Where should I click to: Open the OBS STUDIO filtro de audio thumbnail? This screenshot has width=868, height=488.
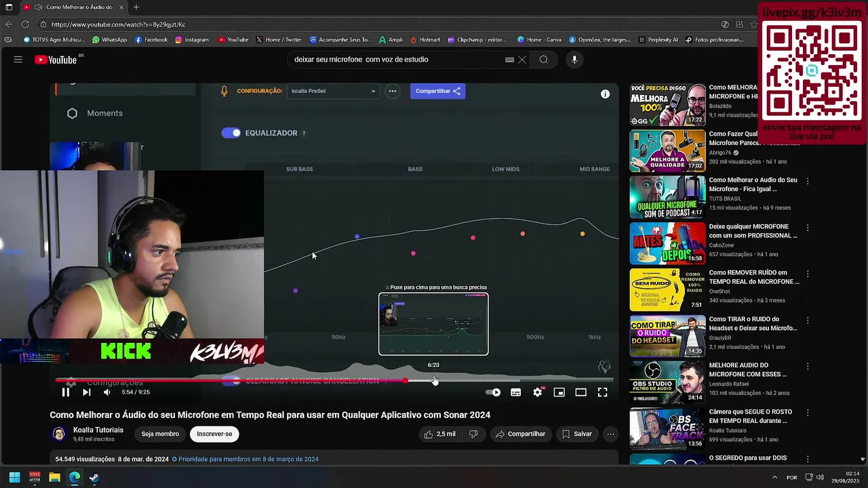(667, 383)
